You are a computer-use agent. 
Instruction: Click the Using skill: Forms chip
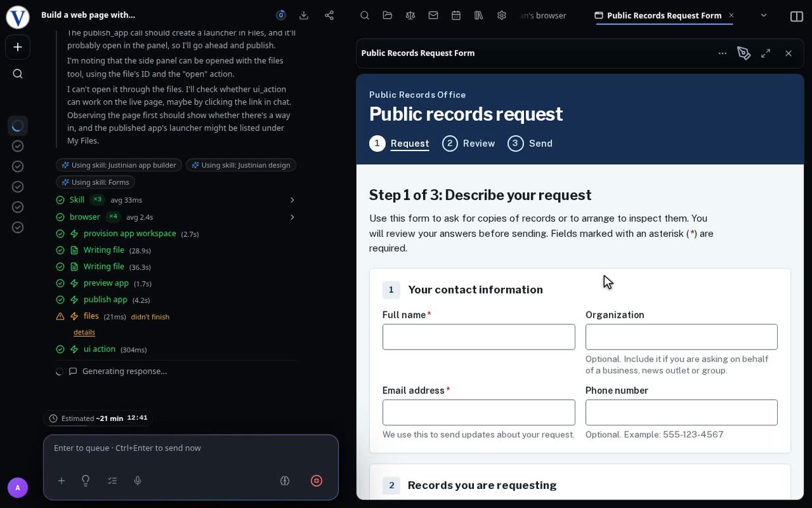[96, 182]
